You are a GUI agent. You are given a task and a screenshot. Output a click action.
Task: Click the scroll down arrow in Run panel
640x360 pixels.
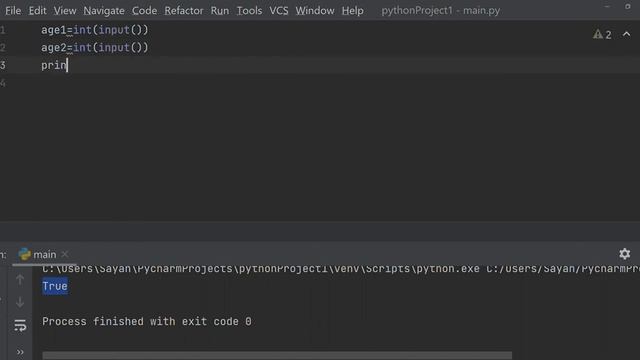20,302
